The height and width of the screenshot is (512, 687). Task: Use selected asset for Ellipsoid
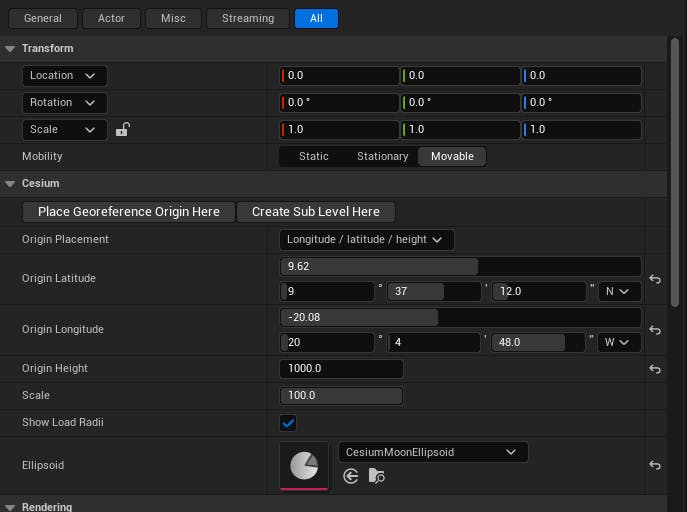point(351,476)
